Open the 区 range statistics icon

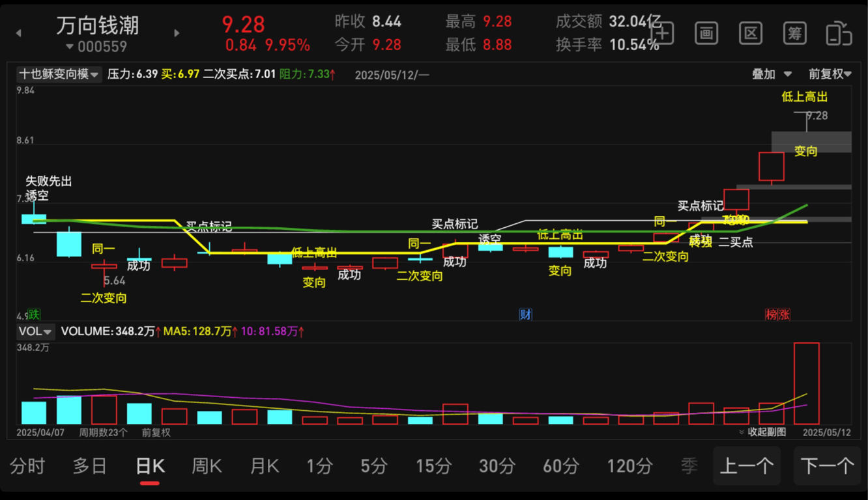(x=751, y=33)
